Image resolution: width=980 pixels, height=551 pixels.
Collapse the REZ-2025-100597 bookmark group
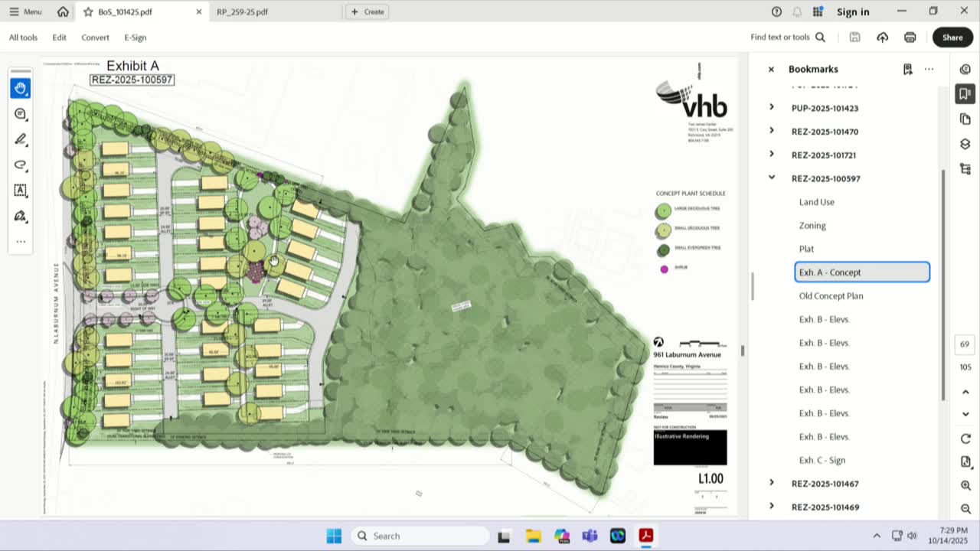[771, 178]
